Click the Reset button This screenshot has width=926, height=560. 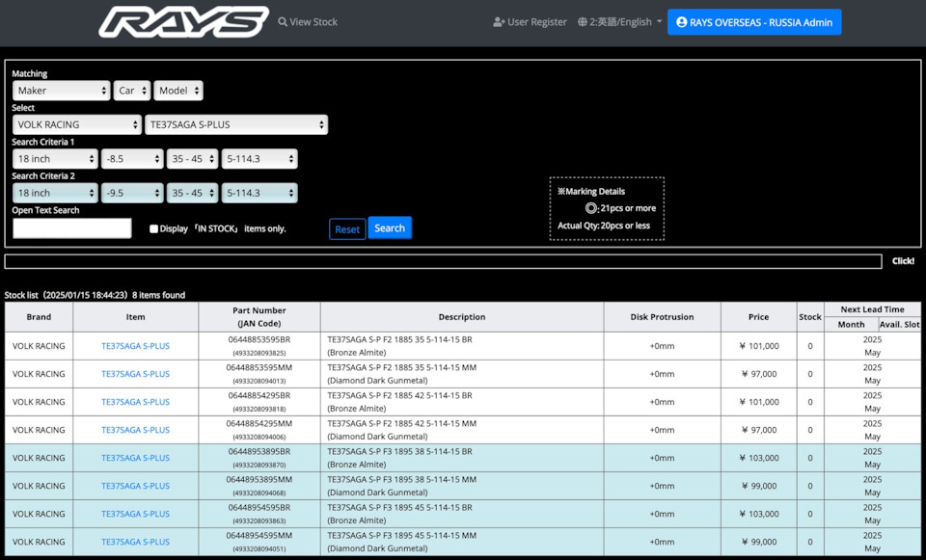pos(347,229)
